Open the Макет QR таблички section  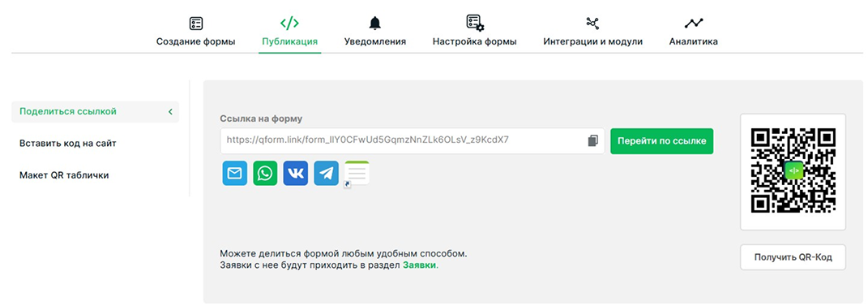pos(64,175)
